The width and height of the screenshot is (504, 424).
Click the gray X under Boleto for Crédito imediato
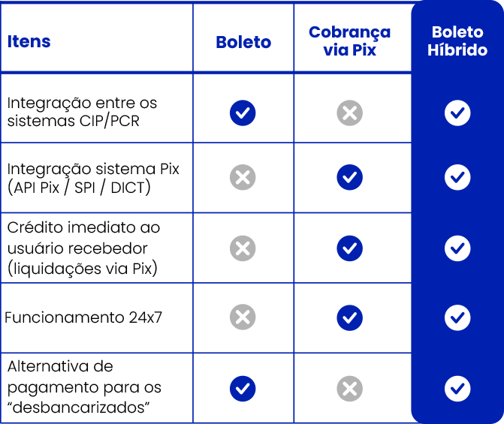click(243, 248)
